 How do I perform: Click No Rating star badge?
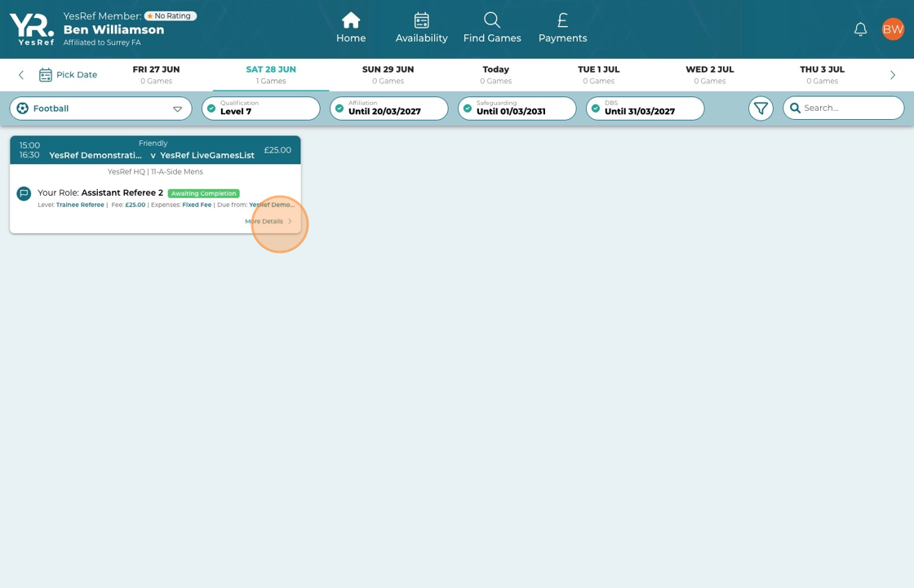(x=171, y=16)
